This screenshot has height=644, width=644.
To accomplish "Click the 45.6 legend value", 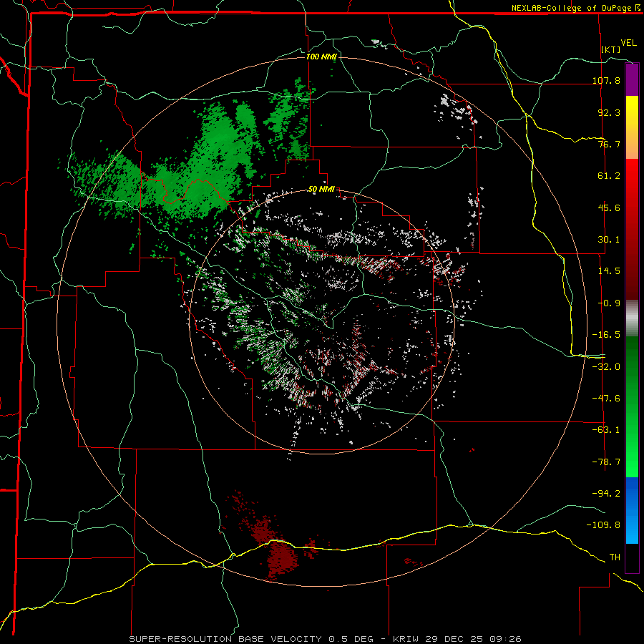I will [609, 208].
